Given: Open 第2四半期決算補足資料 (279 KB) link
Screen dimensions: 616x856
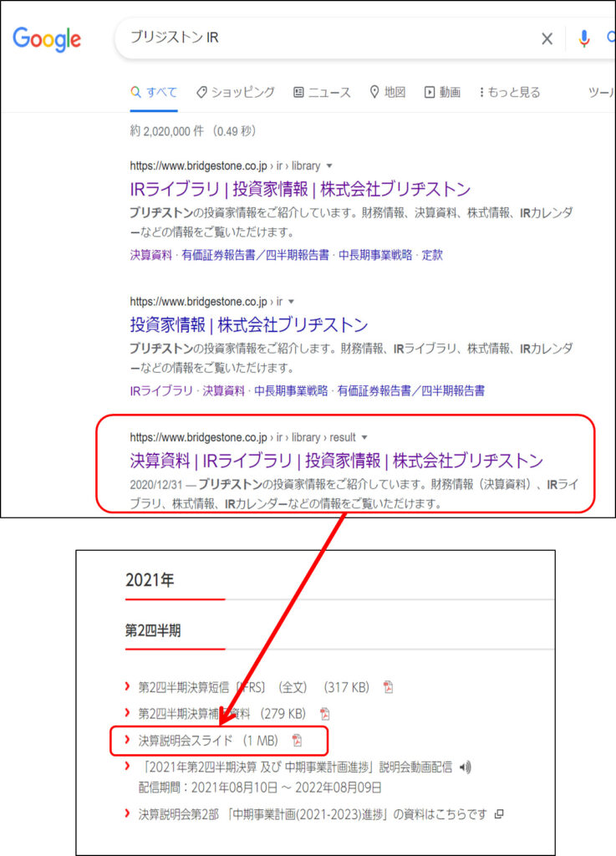Looking at the screenshot, I should coord(222,714).
